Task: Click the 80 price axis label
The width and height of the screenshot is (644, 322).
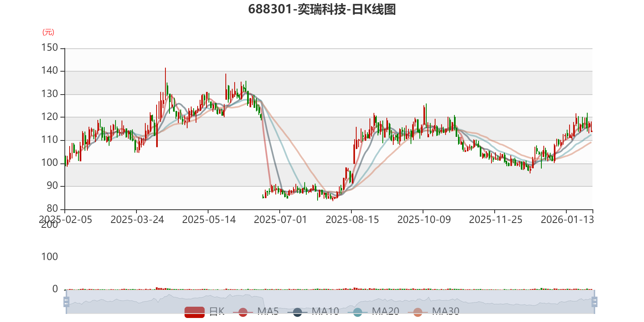Action: point(52,208)
